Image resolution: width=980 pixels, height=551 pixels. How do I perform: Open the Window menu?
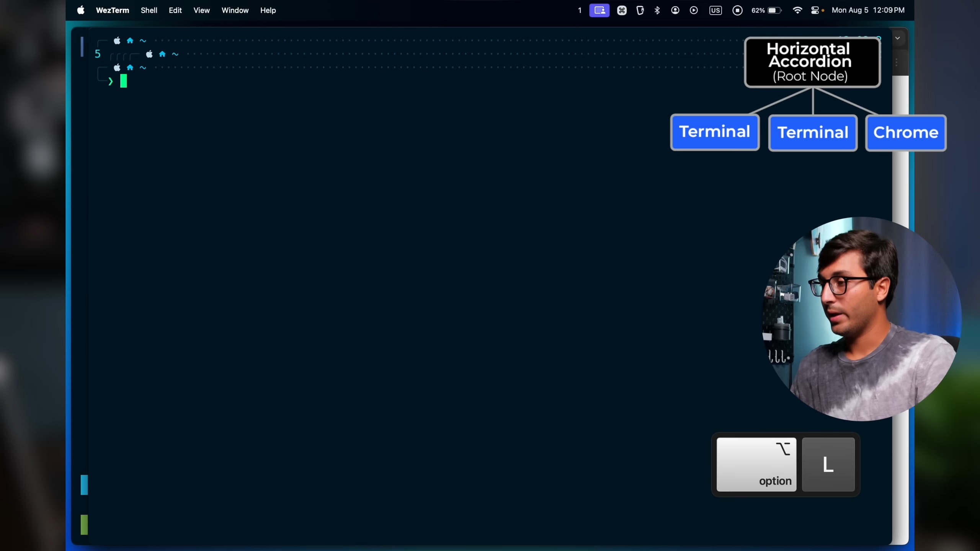click(x=235, y=10)
